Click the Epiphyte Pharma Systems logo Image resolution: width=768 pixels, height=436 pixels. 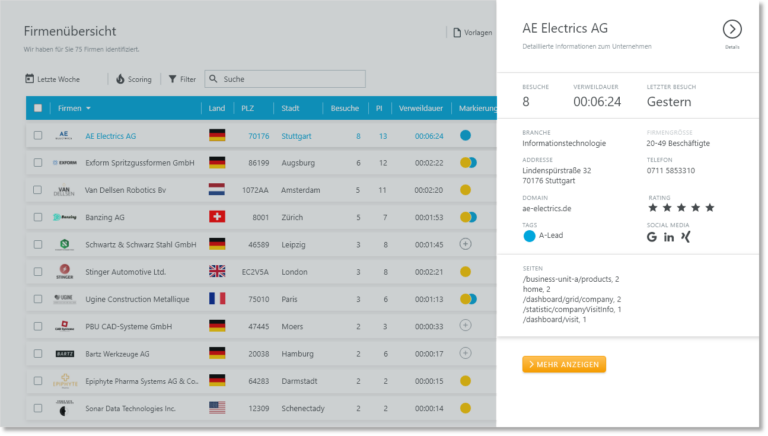(x=65, y=381)
